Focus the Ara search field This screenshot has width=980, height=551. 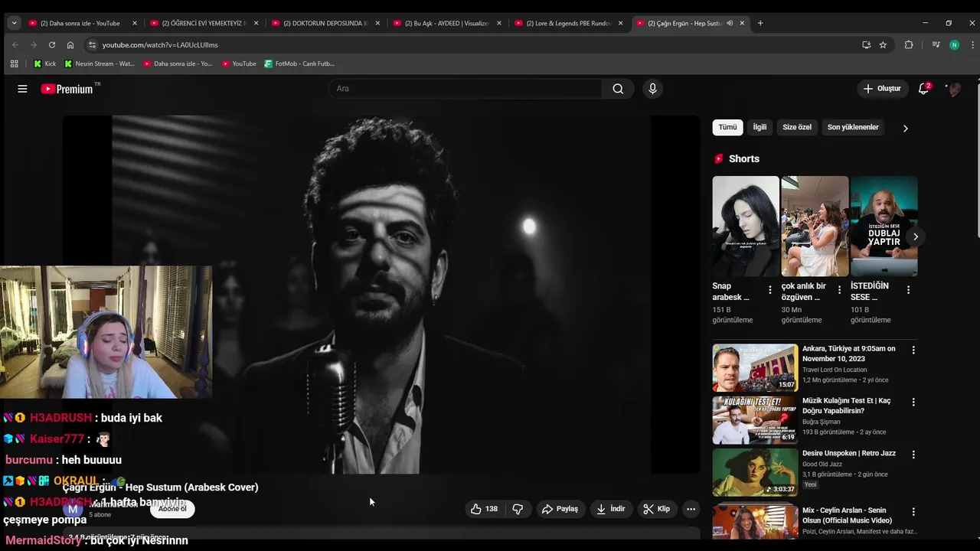(x=465, y=89)
